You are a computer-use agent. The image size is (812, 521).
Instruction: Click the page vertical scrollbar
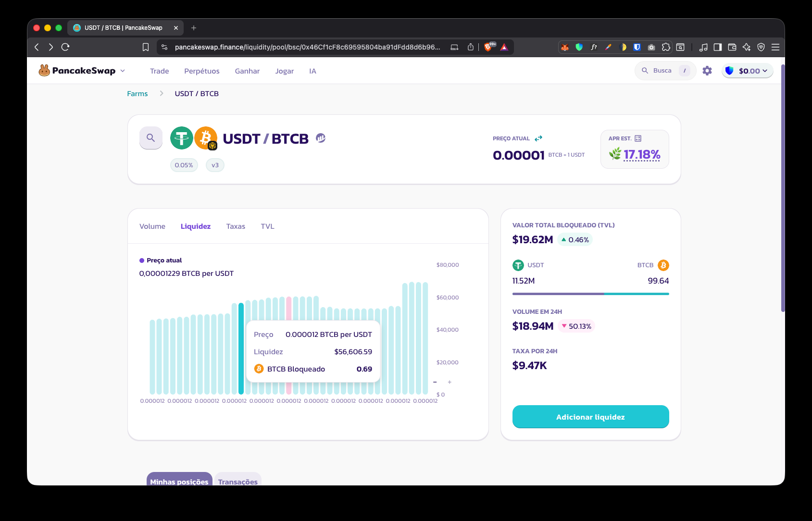[783, 187]
